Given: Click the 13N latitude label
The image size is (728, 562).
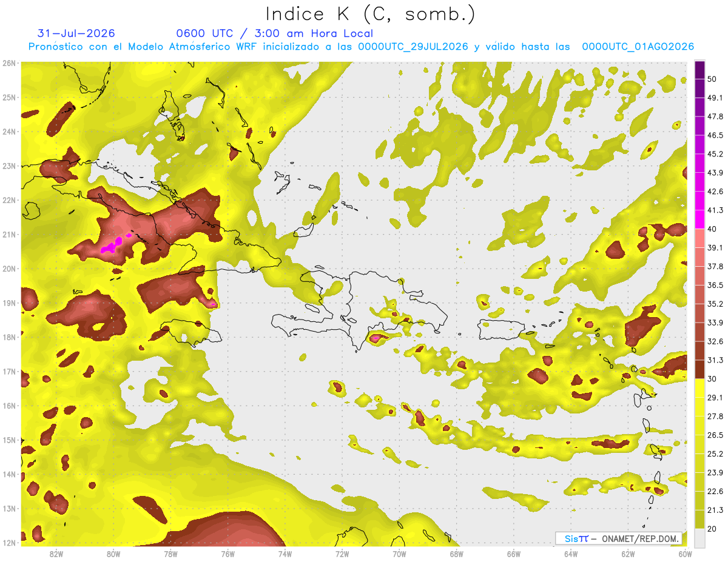Looking at the screenshot, I should pos(9,508).
